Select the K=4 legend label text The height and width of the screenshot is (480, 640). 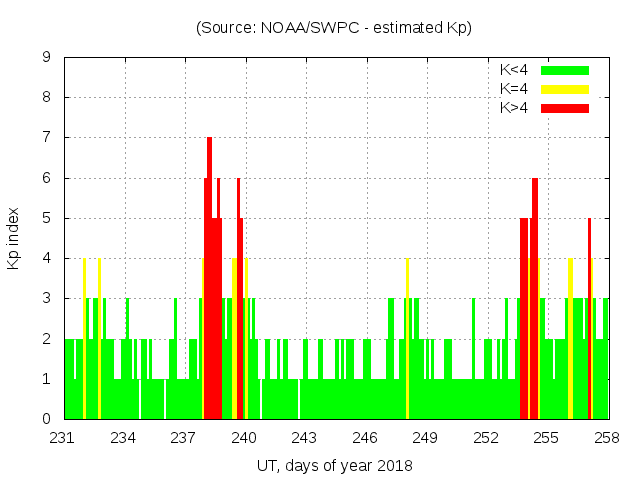point(514,89)
